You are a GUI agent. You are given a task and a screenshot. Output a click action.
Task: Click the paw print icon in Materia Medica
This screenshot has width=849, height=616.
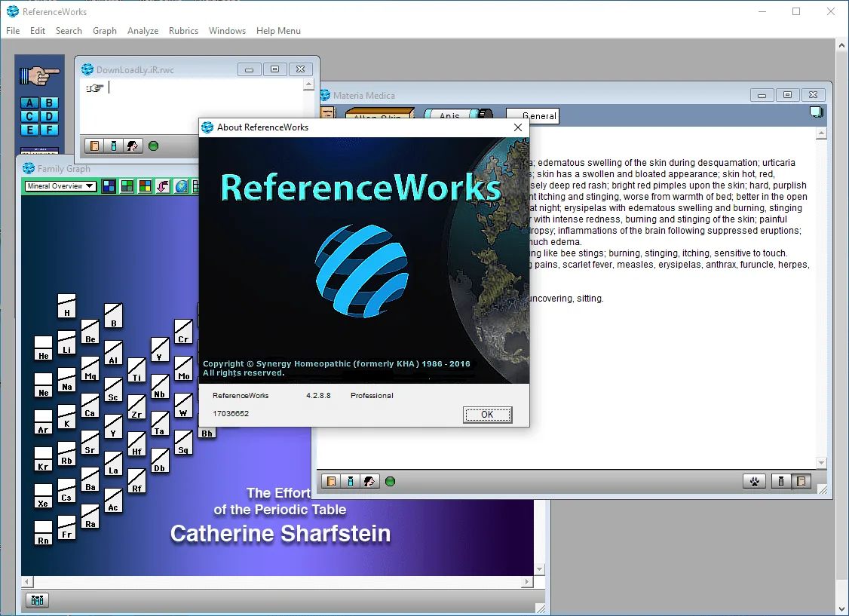click(x=754, y=481)
